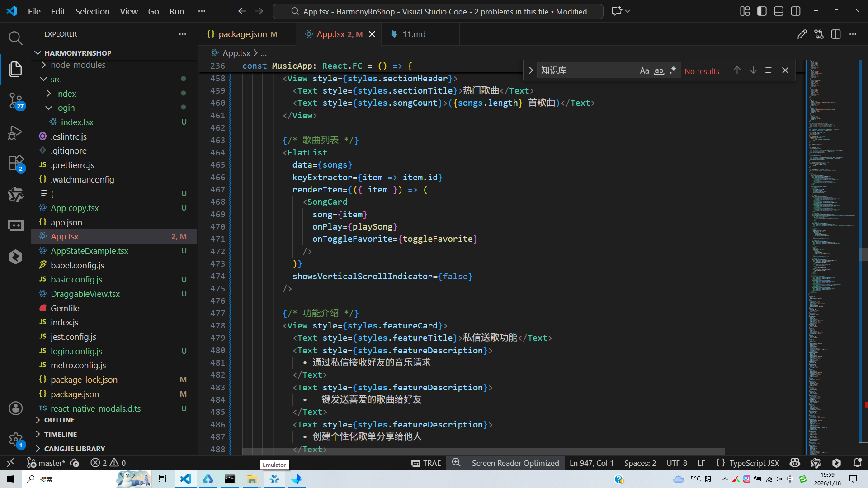Screen dimensions: 868x488
Task: Expand the OUTLINE section
Action: [x=59, y=420]
